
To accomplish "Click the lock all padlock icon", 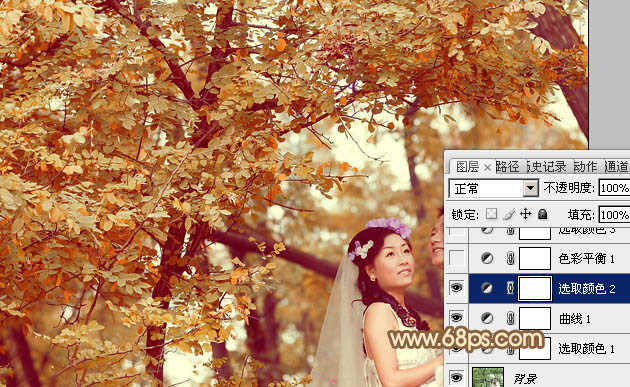I will (543, 214).
